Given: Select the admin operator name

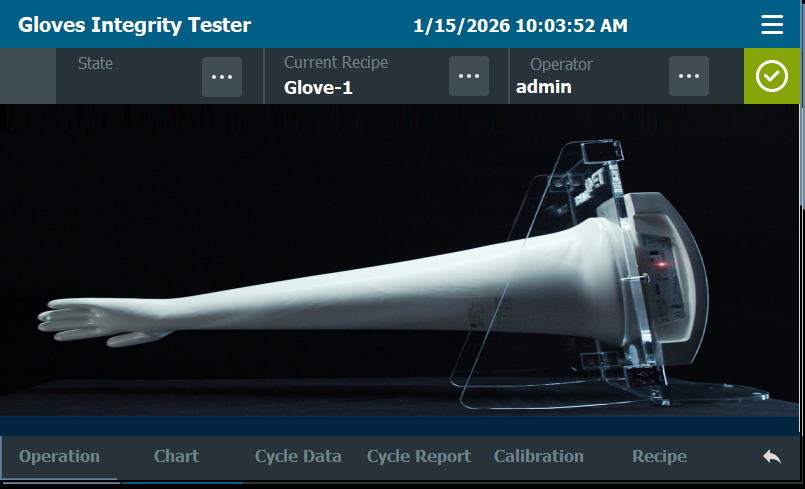Looking at the screenshot, I should point(544,87).
